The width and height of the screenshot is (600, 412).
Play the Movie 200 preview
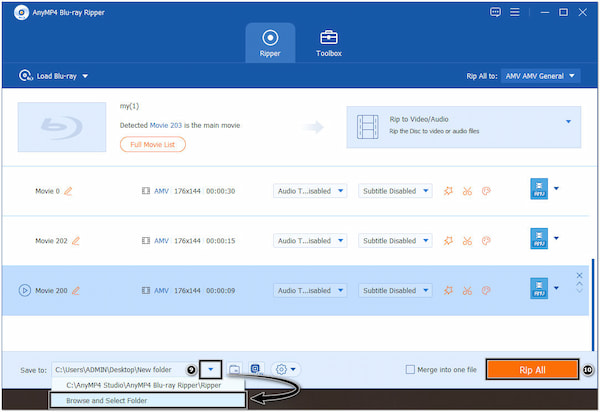[24, 291]
